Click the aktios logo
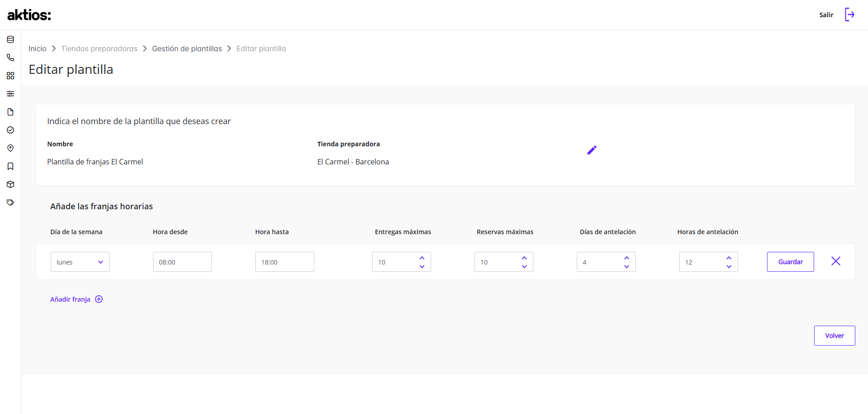The height and width of the screenshot is (414, 868). [x=29, y=15]
